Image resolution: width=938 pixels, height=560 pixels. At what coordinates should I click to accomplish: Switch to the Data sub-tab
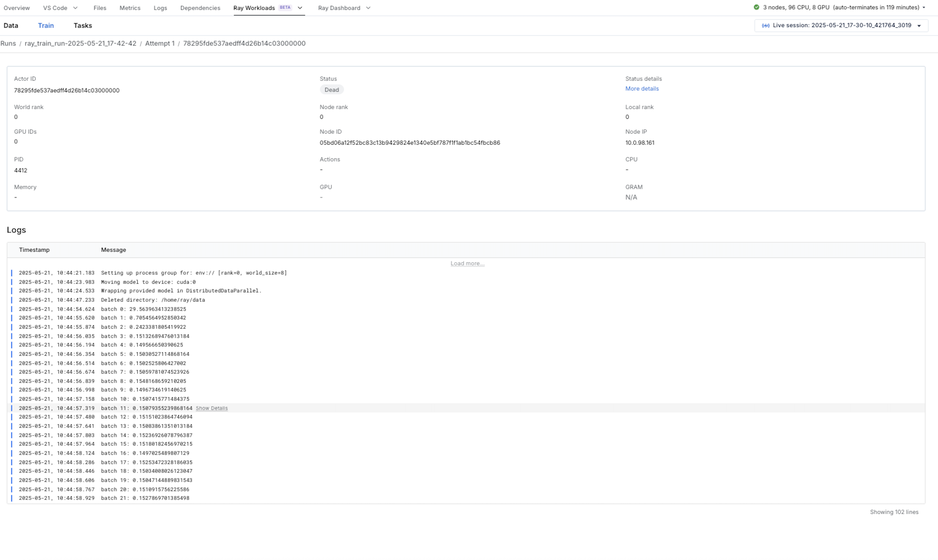tap(11, 26)
